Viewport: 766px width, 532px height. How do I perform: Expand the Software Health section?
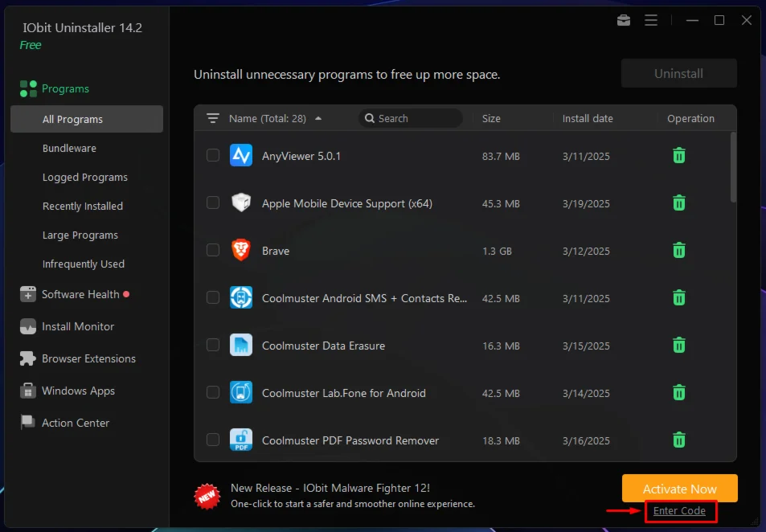point(80,295)
